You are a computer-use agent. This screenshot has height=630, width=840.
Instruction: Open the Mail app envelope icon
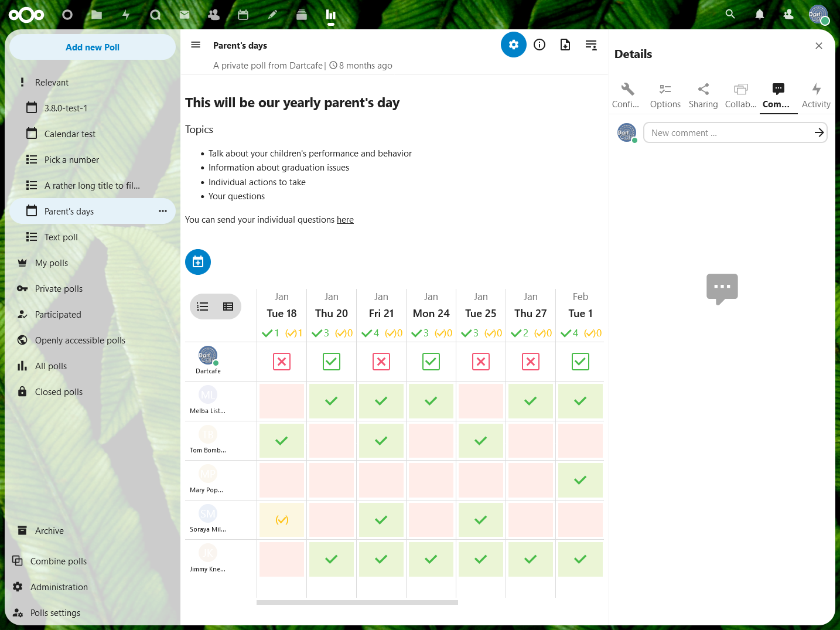pyautogui.click(x=185, y=15)
